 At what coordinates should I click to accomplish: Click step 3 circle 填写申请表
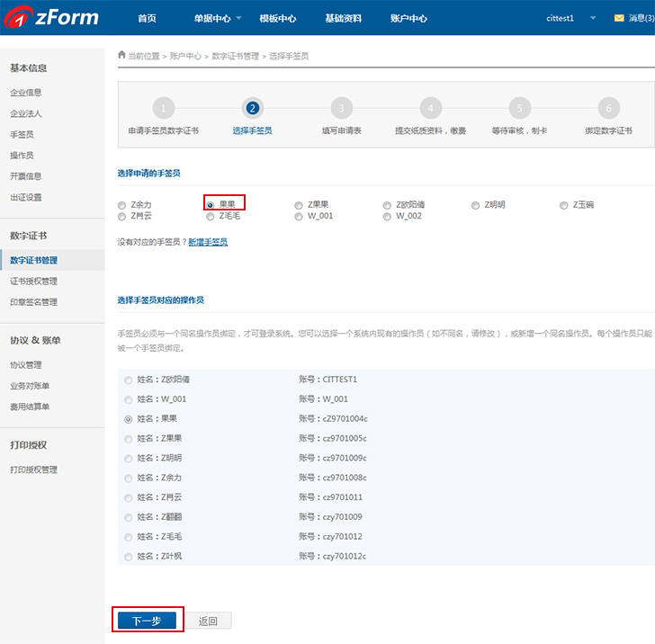point(341,109)
